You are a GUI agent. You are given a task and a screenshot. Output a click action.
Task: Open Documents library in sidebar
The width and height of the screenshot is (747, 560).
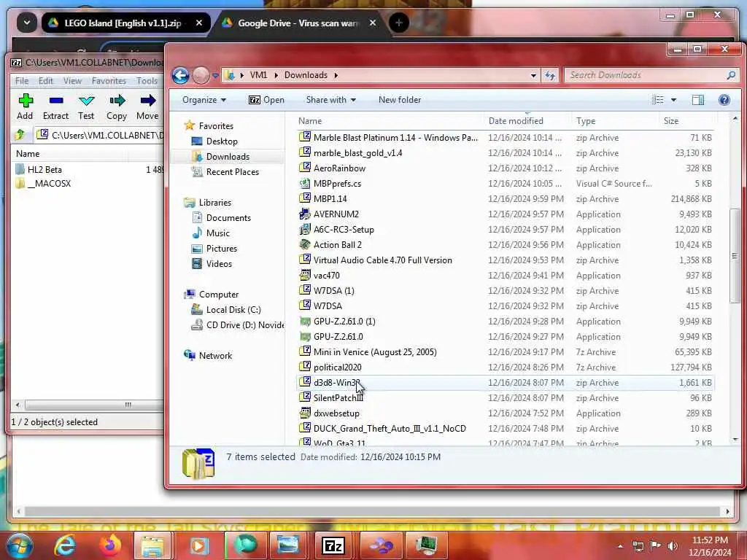(x=228, y=217)
